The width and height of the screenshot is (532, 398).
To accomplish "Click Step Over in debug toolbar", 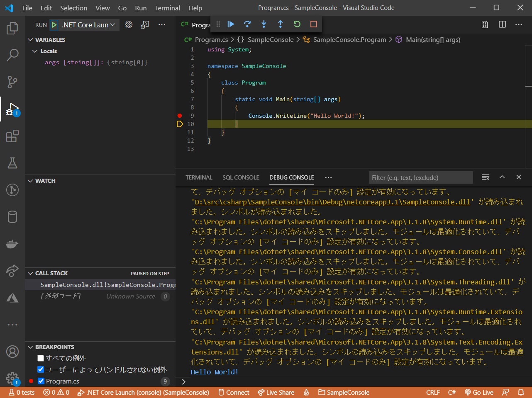I will click(247, 24).
